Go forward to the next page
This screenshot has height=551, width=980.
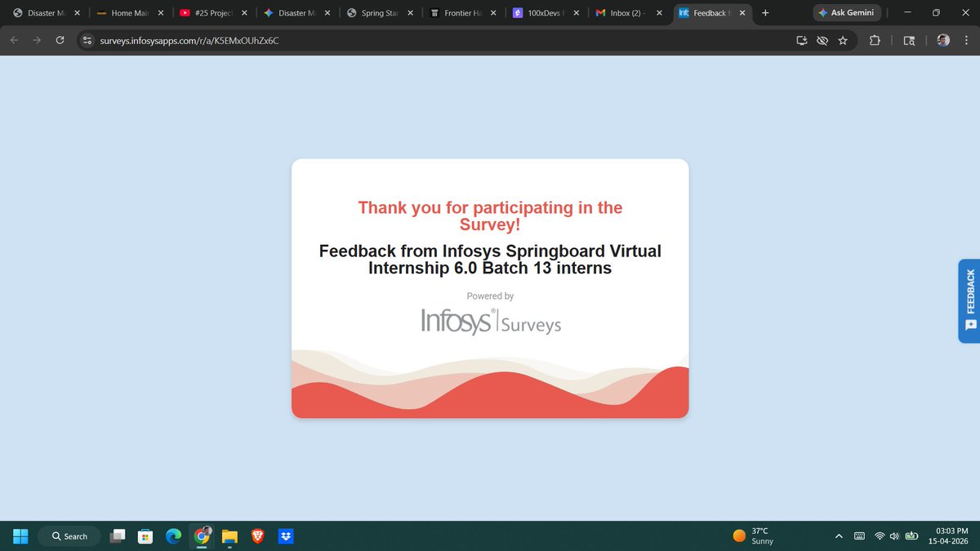coord(37,40)
